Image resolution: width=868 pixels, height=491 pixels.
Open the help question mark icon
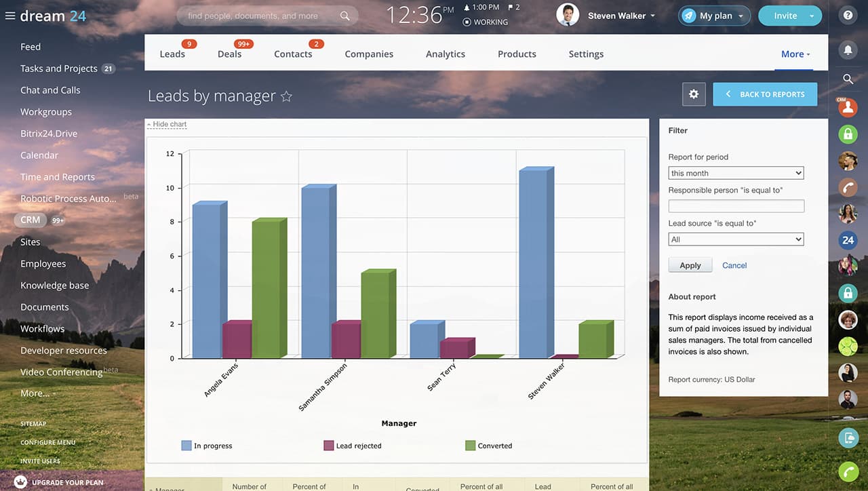click(848, 16)
